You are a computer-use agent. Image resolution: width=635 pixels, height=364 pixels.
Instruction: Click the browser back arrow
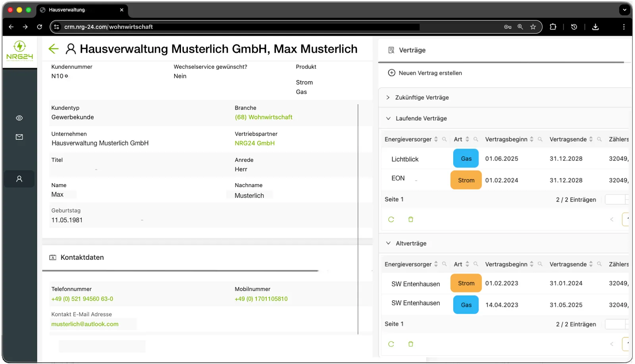11,27
